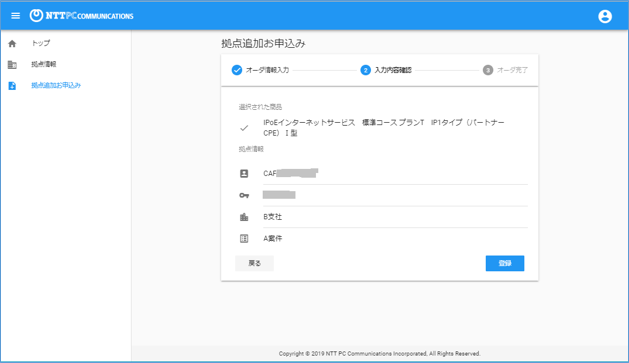Click the copyright footer text
Viewport: 629px width, 363px height.
point(379,354)
